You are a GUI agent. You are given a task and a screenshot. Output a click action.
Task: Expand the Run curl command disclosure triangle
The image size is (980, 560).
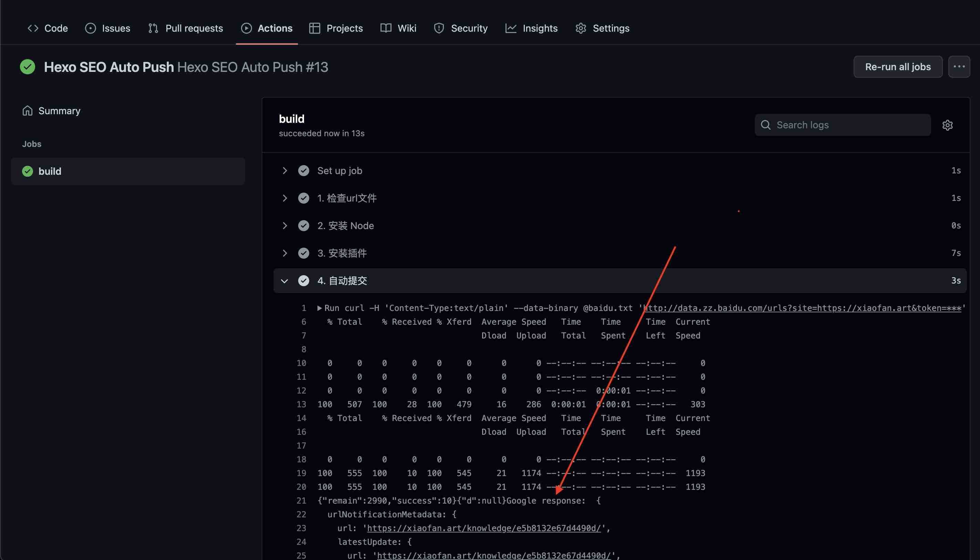[320, 308]
